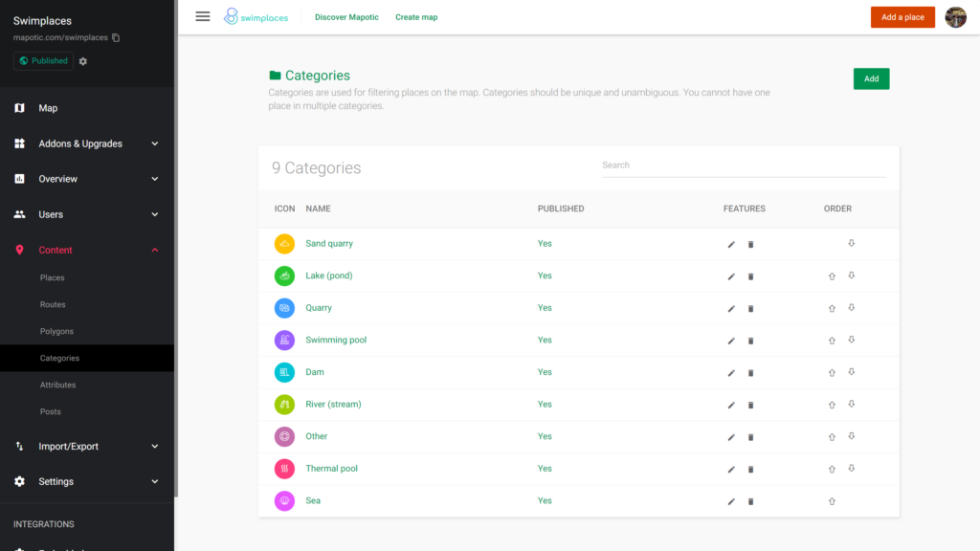Open Create map link
980x551 pixels.
pyautogui.click(x=416, y=17)
